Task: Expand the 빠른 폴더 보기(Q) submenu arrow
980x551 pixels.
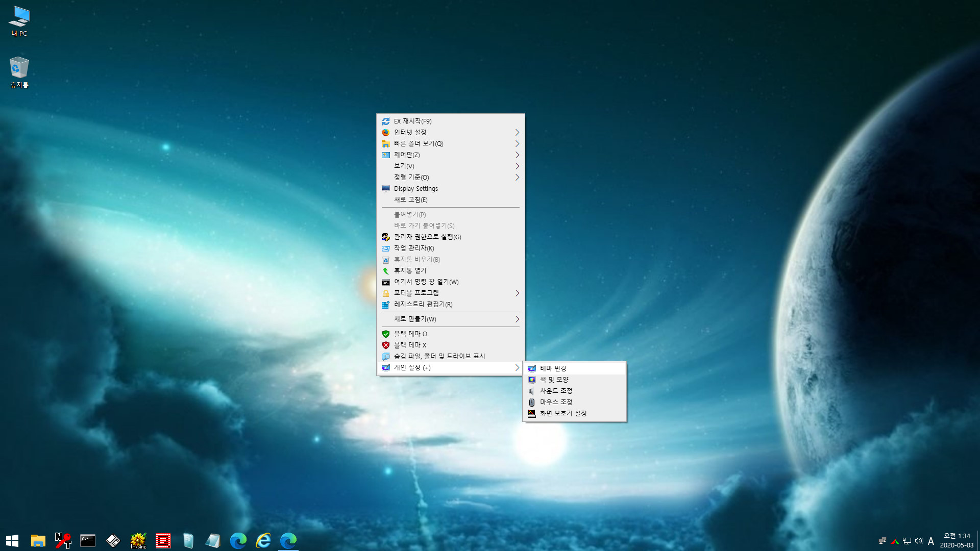Action: tap(517, 144)
